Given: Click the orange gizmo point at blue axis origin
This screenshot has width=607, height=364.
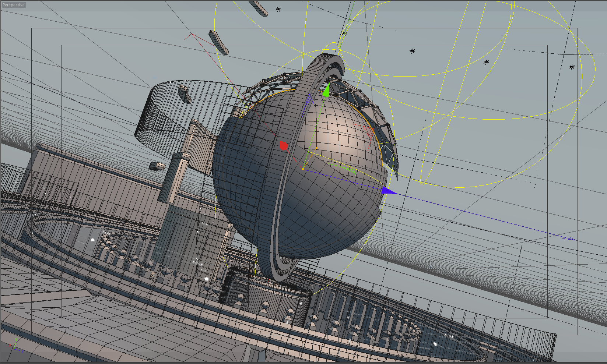Looking at the screenshot, I should pyautogui.click(x=303, y=169).
